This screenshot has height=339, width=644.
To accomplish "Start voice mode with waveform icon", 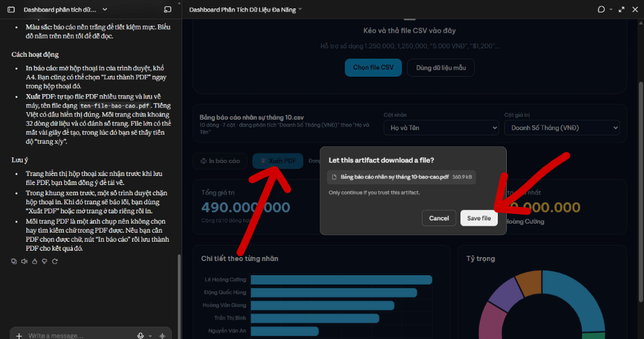I will coord(162,336).
